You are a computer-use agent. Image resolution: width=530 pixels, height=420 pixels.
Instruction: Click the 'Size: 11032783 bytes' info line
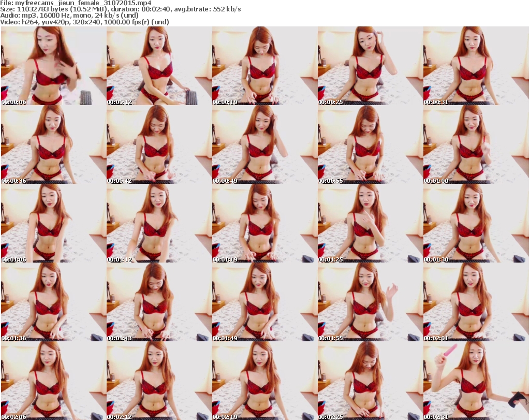(121, 9)
